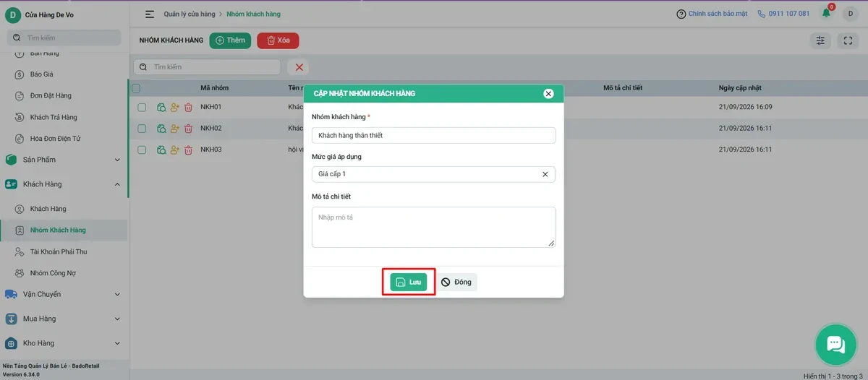Image resolution: width=868 pixels, height=380 pixels.
Task: Clear the search filter with red X
Action: (298, 67)
